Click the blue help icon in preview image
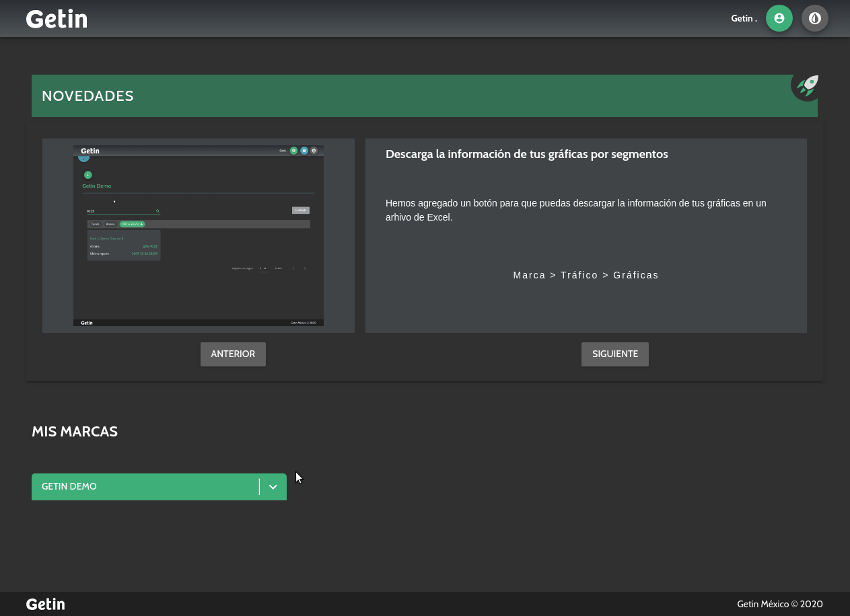Viewport: 850px width, 616px height. [x=304, y=151]
